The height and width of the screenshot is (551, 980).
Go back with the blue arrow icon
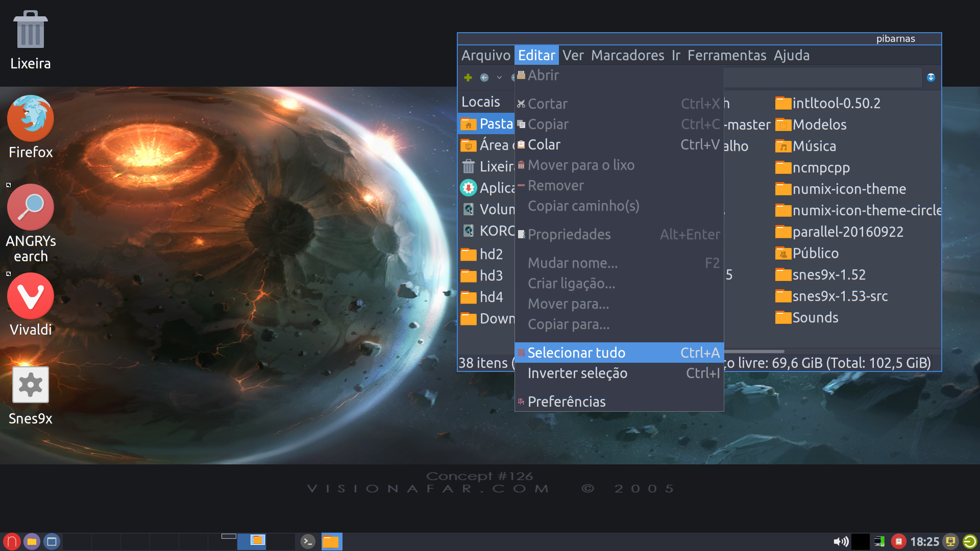pos(484,78)
